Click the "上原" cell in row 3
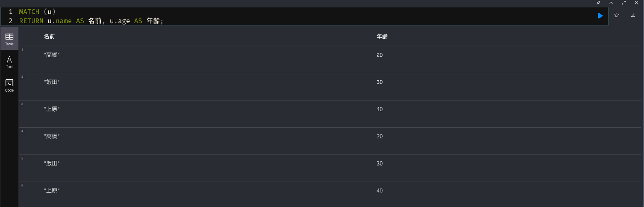 click(52, 109)
